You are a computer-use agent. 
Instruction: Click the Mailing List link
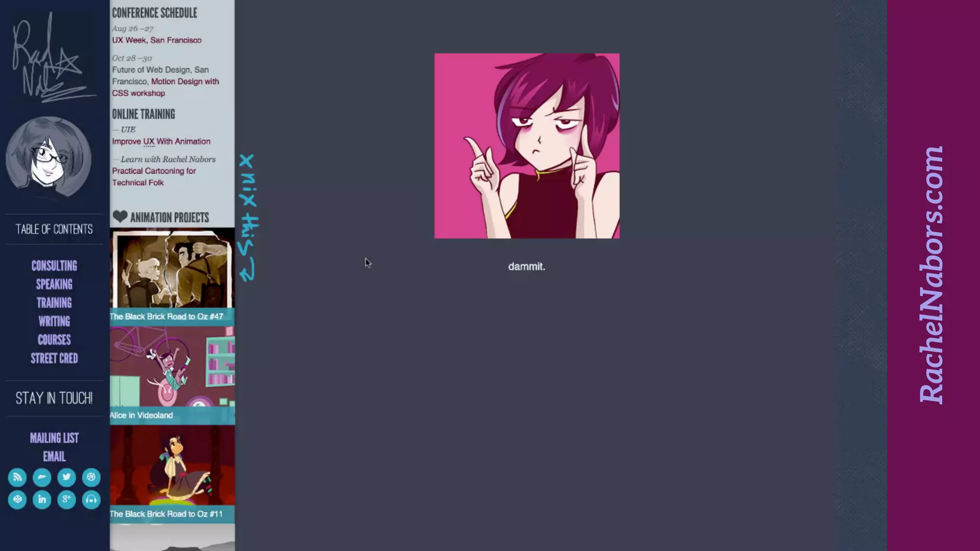[x=54, y=438]
